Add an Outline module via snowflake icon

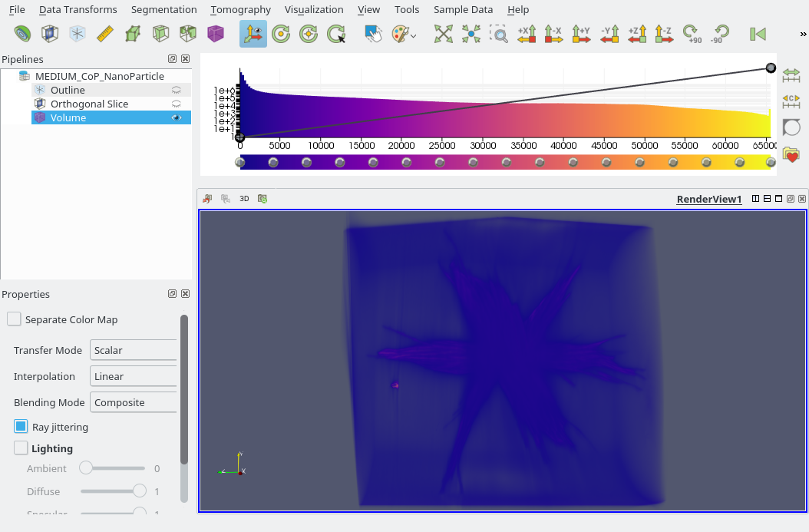[x=78, y=34]
